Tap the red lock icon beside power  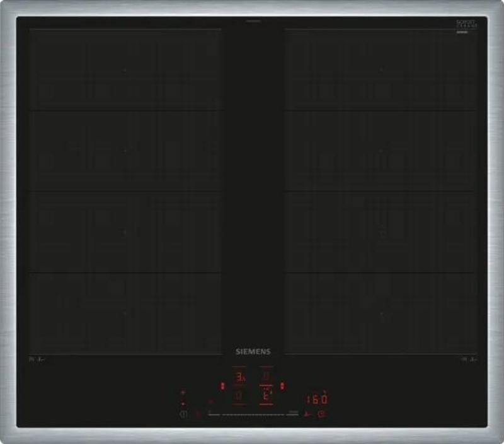coord(198,414)
